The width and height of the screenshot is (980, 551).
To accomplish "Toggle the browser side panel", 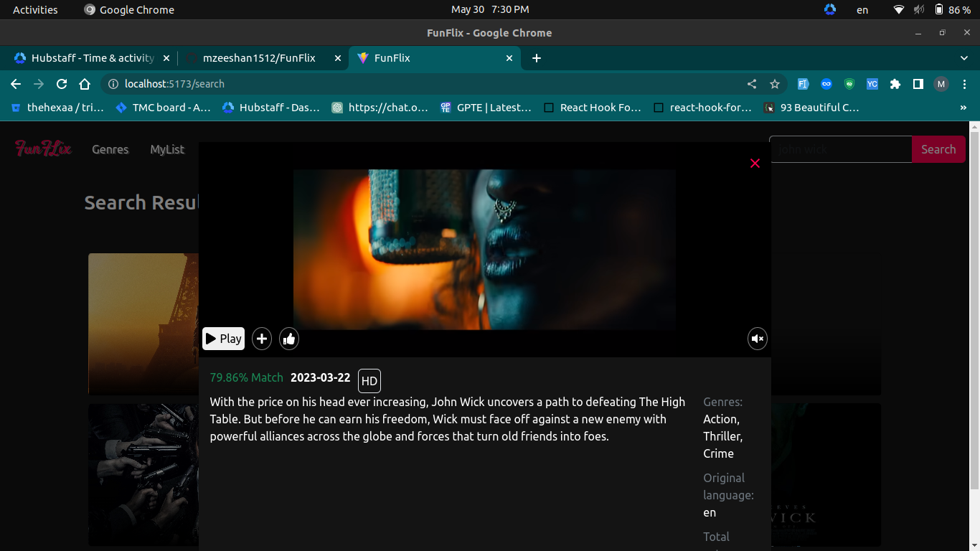I will tap(918, 84).
